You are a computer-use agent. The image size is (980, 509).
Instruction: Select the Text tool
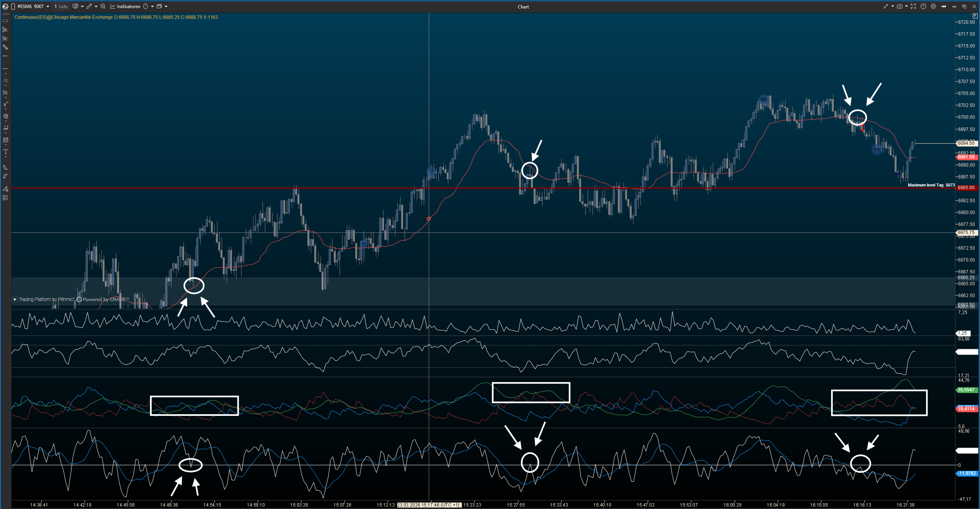(x=5, y=152)
